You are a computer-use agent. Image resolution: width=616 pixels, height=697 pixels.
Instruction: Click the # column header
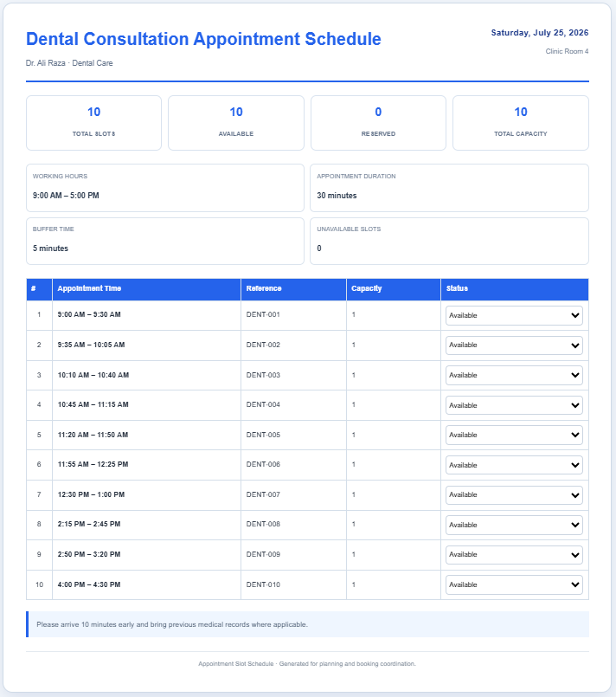coord(39,289)
